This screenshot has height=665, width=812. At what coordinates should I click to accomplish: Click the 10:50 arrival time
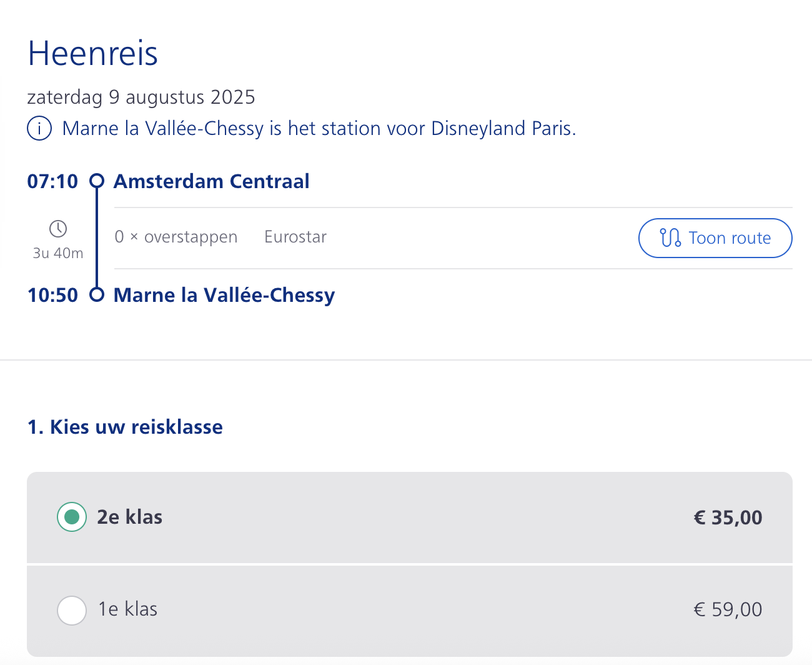point(53,295)
